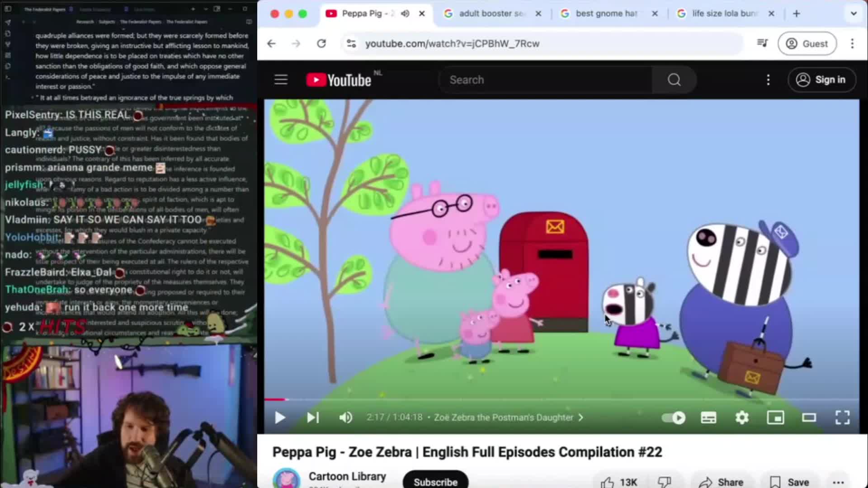The height and width of the screenshot is (488, 868).
Task: Reload the page in Chrome
Action: (321, 43)
